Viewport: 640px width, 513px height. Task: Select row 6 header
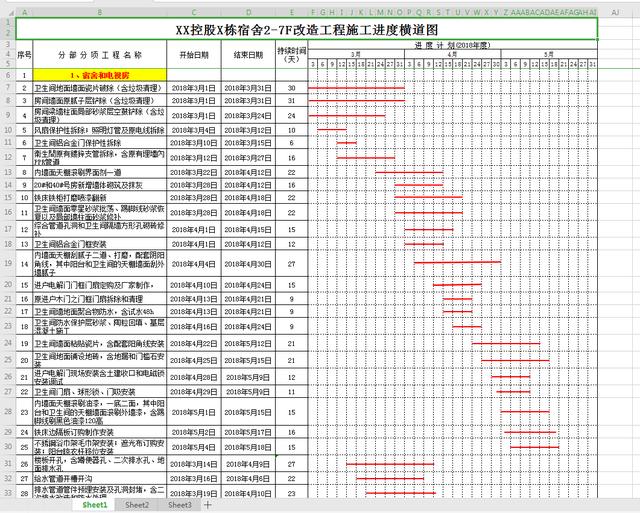pyautogui.click(x=8, y=75)
